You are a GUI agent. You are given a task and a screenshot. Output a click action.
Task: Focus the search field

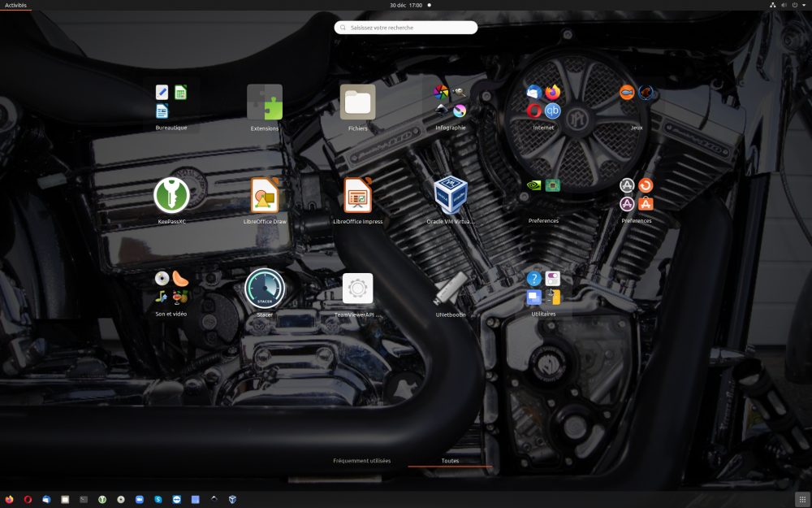[x=406, y=28]
